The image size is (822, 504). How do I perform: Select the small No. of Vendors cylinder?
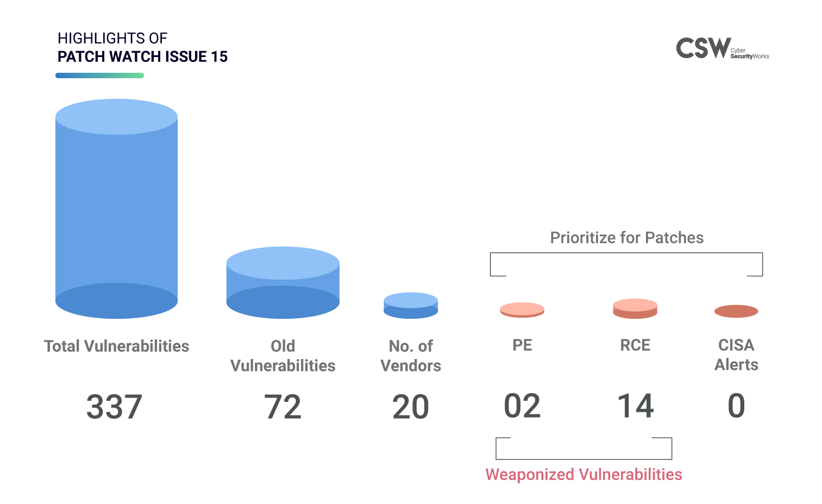(411, 305)
